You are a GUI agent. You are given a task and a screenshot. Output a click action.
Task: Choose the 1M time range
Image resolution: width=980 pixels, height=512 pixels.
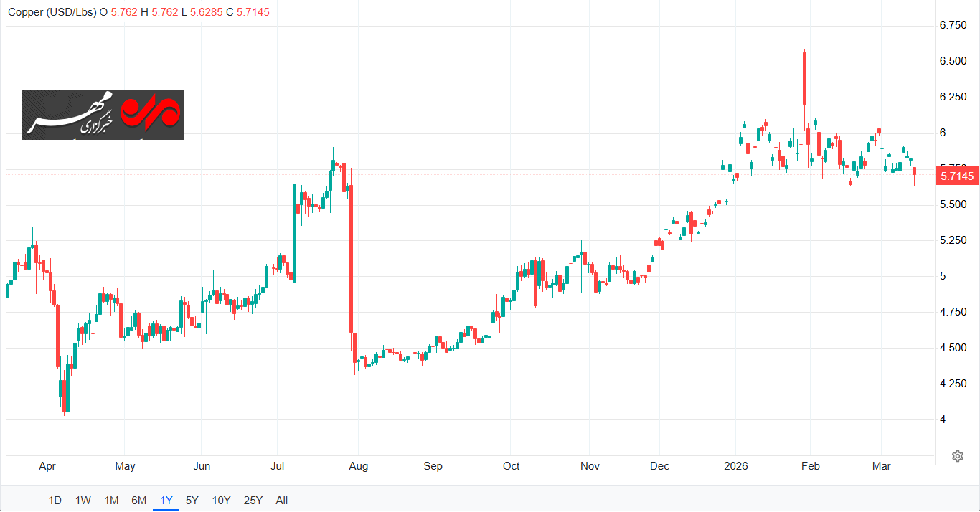(111, 501)
